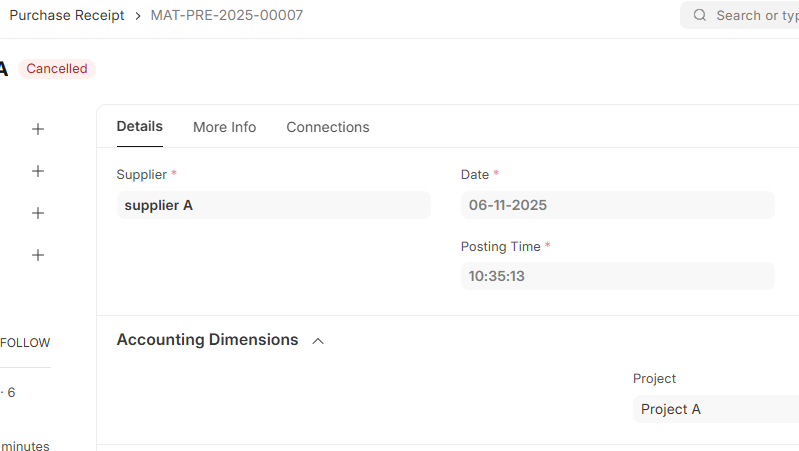The height and width of the screenshot is (451, 799).
Task: Click the third plus icon in the left sidebar
Action: 38,213
